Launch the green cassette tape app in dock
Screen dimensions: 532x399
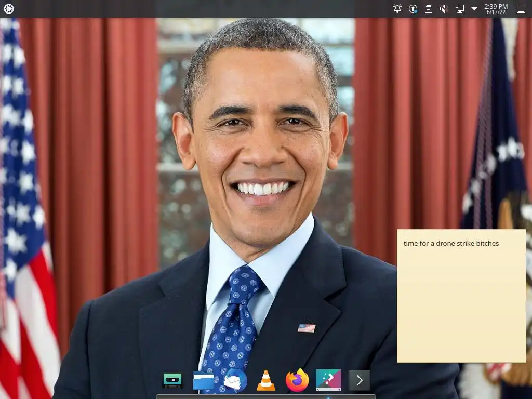(172, 380)
